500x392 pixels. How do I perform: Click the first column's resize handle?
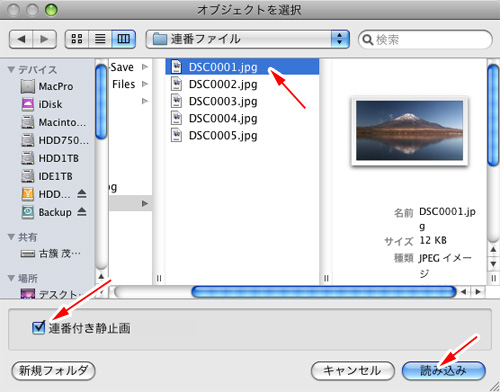point(159,278)
